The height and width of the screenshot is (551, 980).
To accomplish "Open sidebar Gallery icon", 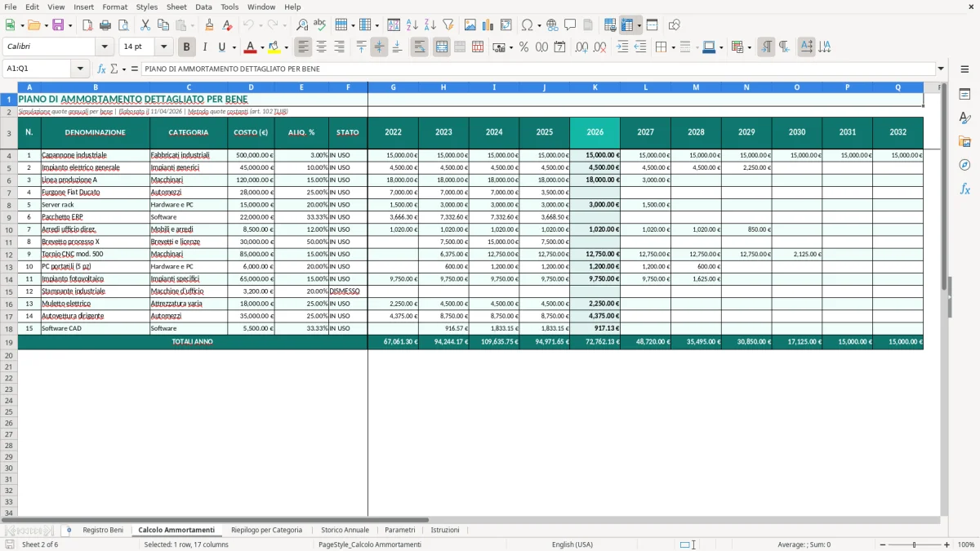I will [964, 141].
